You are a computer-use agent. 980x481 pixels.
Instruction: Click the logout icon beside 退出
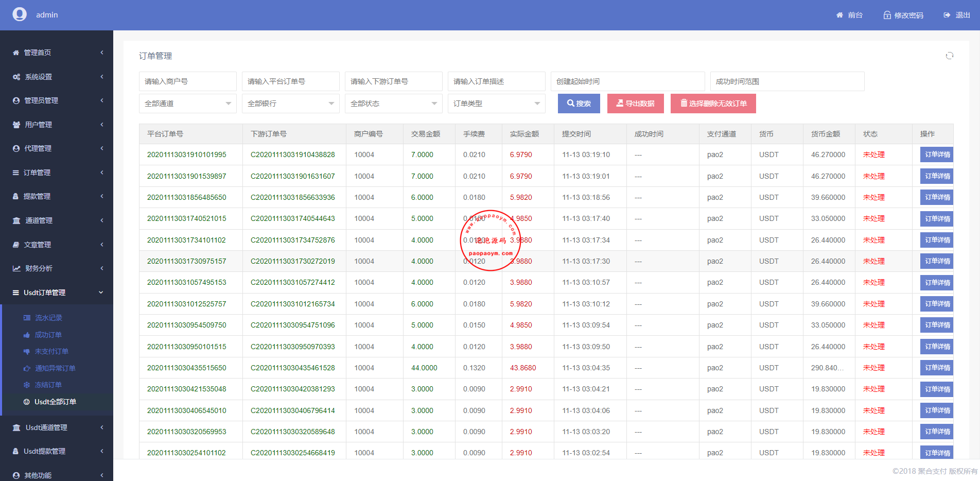[947, 15]
